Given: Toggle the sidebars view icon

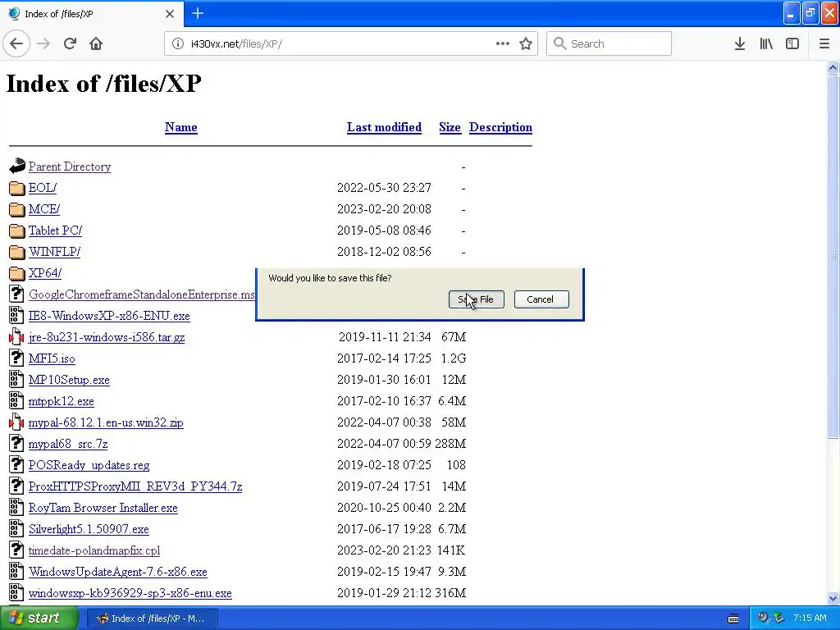Looking at the screenshot, I should point(792,44).
